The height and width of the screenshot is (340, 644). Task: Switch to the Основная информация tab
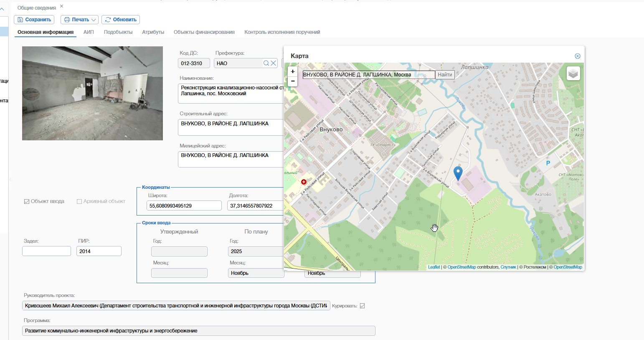46,32
